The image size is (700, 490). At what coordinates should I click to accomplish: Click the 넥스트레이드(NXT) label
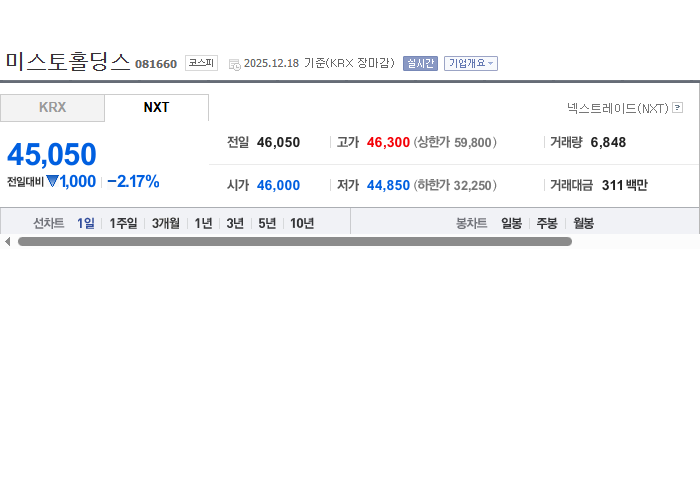coord(618,108)
